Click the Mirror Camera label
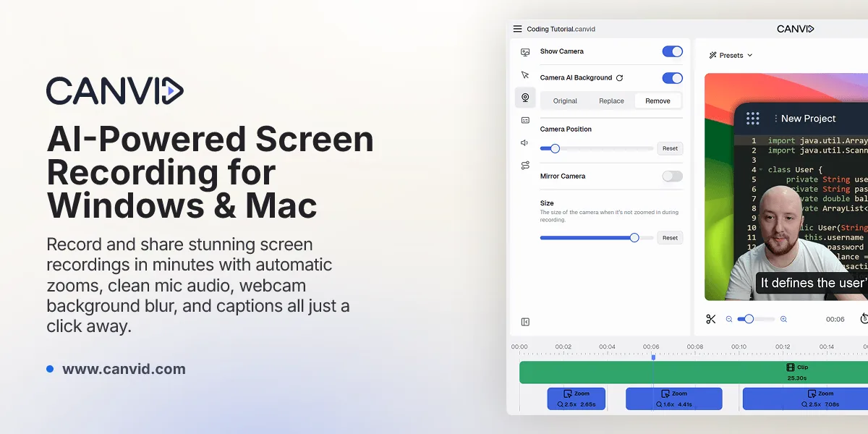Image resolution: width=868 pixels, height=434 pixels. (x=563, y=176)
